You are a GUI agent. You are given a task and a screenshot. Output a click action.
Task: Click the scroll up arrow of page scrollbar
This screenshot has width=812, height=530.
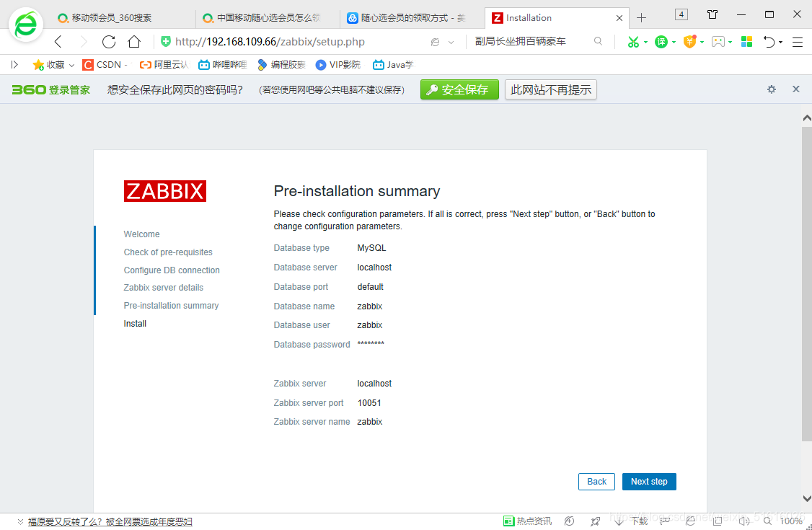pos(806,118)
